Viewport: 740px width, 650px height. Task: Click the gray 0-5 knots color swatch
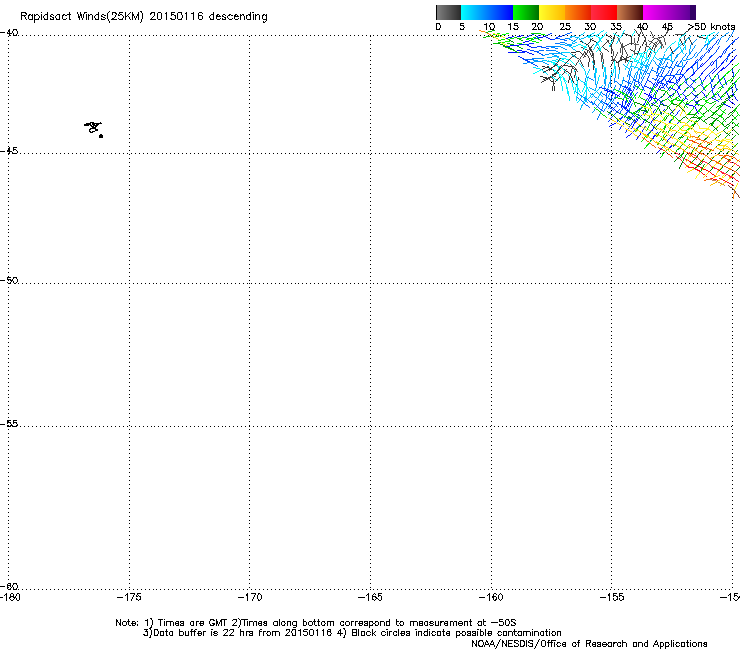pyautogui.click(x=448, y=12)
